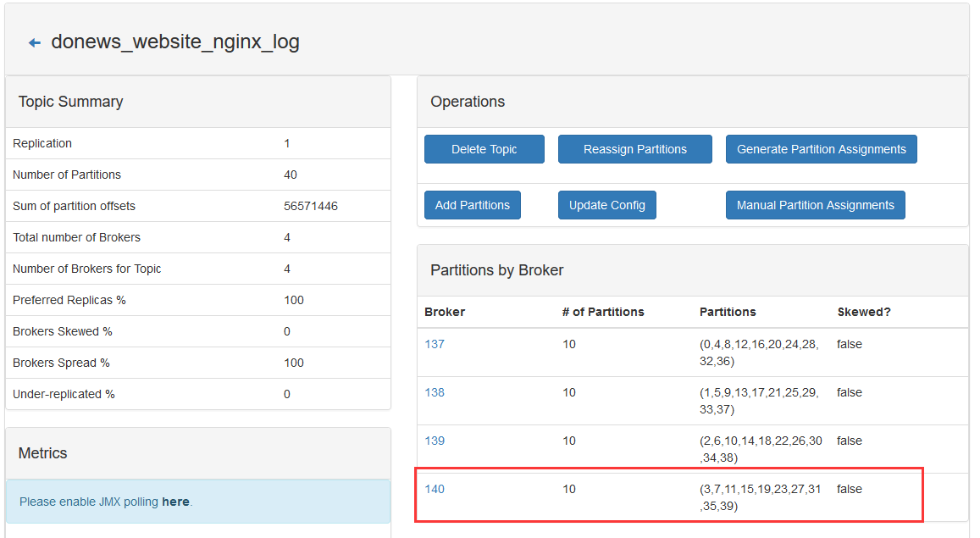The width and height of the screenshot is (980, 538).
Task: Click the Under-replicated % label
Action: tap(64, 394)
